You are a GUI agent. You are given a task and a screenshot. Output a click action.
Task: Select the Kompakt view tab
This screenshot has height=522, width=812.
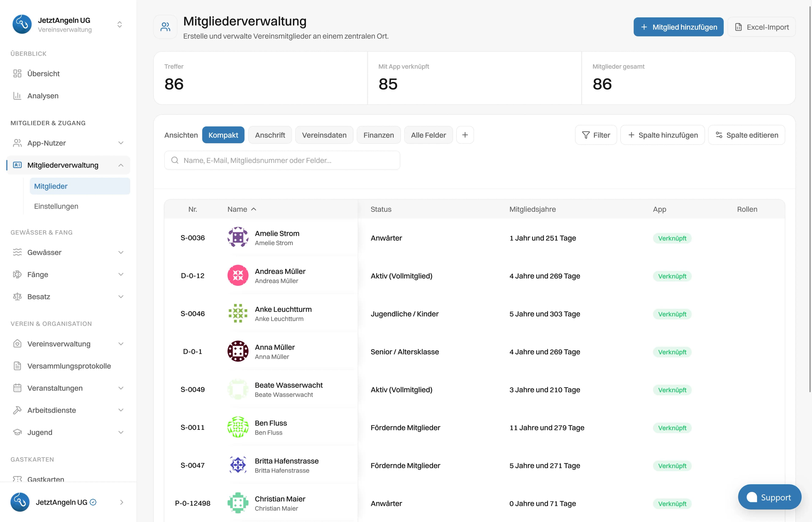coord(223,135)
